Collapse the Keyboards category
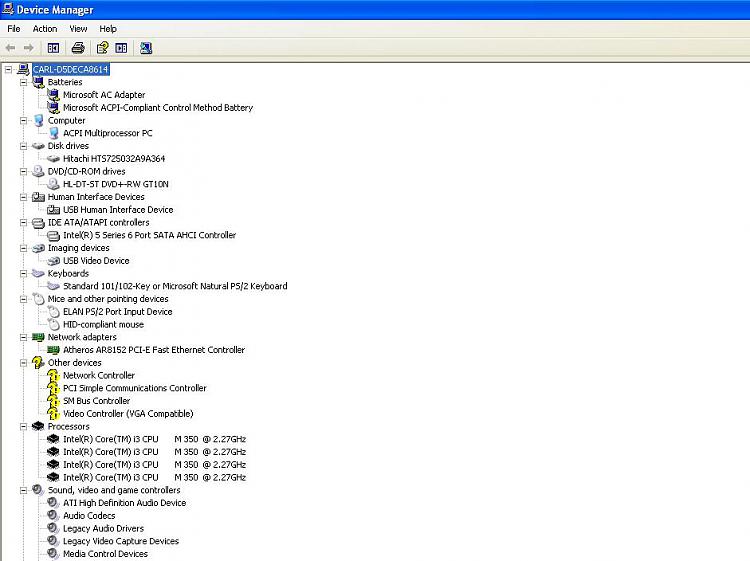The width and height of the screenshot is (750, 561). (x=23, y=274)
